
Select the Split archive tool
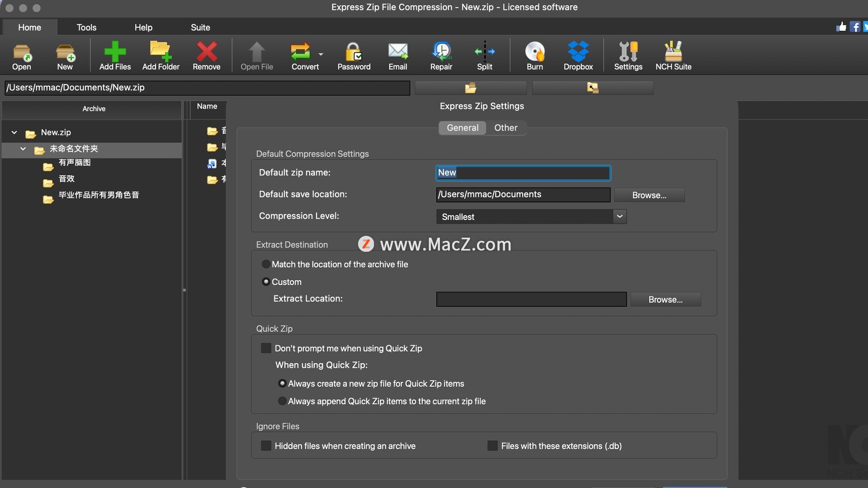coord(484,52)
